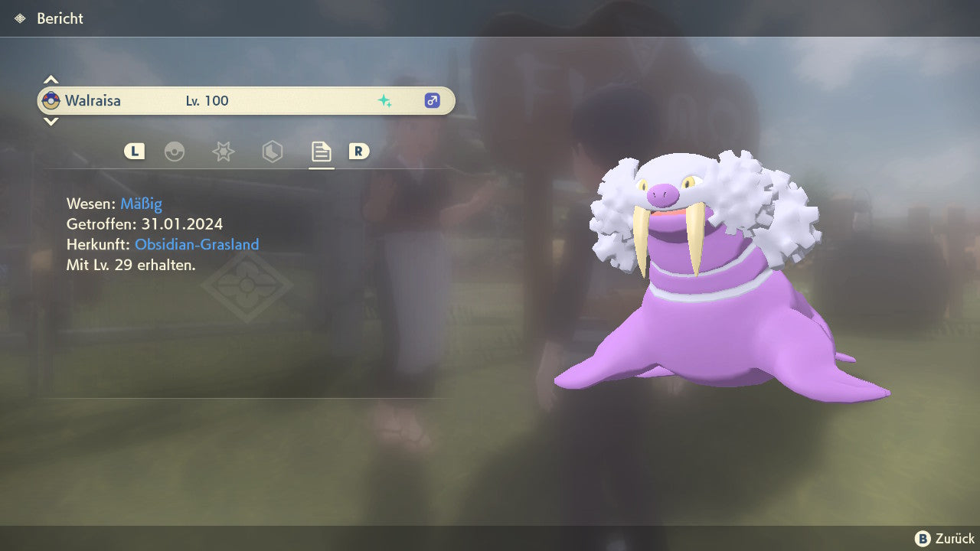980x551 pixels.
Task: Select the Walraisa name bar
Action: point(246,100)
